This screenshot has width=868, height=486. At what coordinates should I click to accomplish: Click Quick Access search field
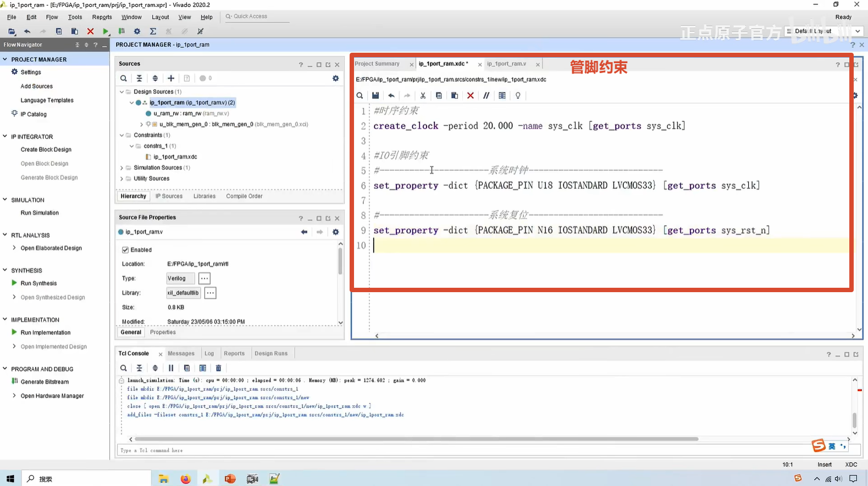tap(256, 16)
